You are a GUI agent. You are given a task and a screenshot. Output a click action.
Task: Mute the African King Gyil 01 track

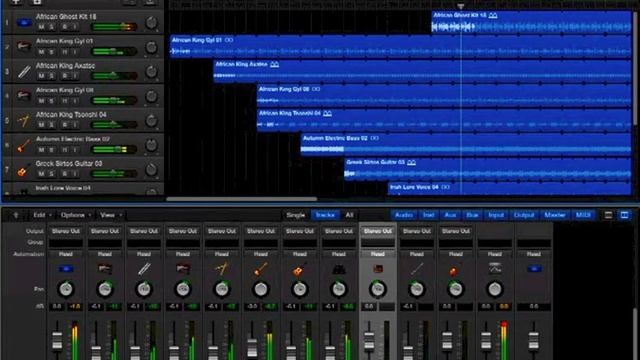[41, 52]
